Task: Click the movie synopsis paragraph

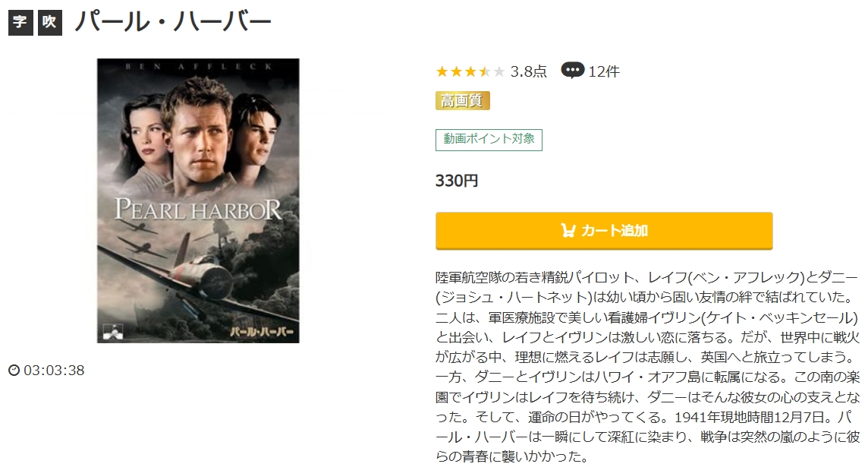Action: tap(648, 367)
